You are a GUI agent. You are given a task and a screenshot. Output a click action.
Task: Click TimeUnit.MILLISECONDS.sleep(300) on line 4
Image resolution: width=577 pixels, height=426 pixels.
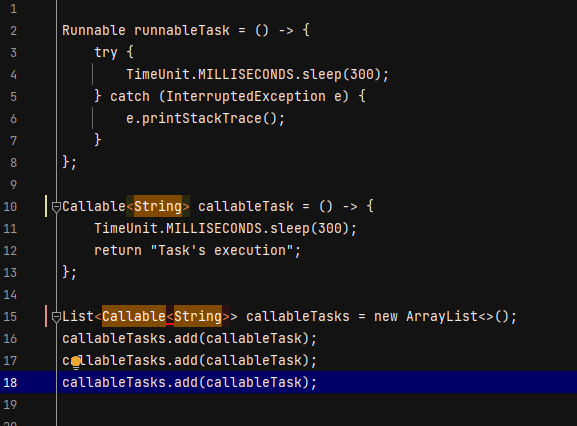tap(254, 74)
